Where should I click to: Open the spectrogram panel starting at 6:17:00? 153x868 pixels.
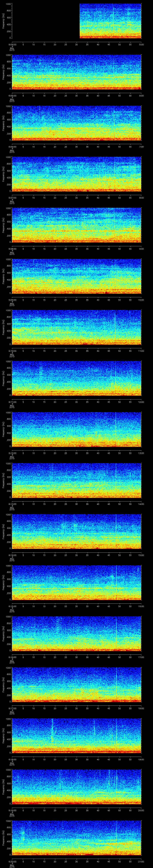click(x=77, y=685)
